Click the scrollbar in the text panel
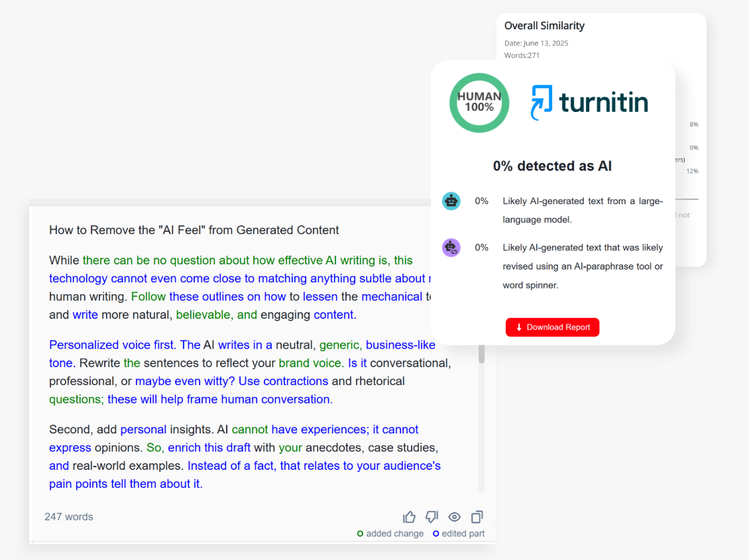This screenshot has height=560, width=749. 482,353
